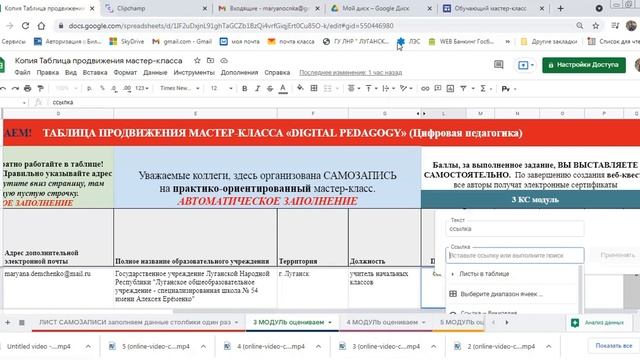640x360 pixels.
Task: Star the spreadsheet document
Action: 197,60
